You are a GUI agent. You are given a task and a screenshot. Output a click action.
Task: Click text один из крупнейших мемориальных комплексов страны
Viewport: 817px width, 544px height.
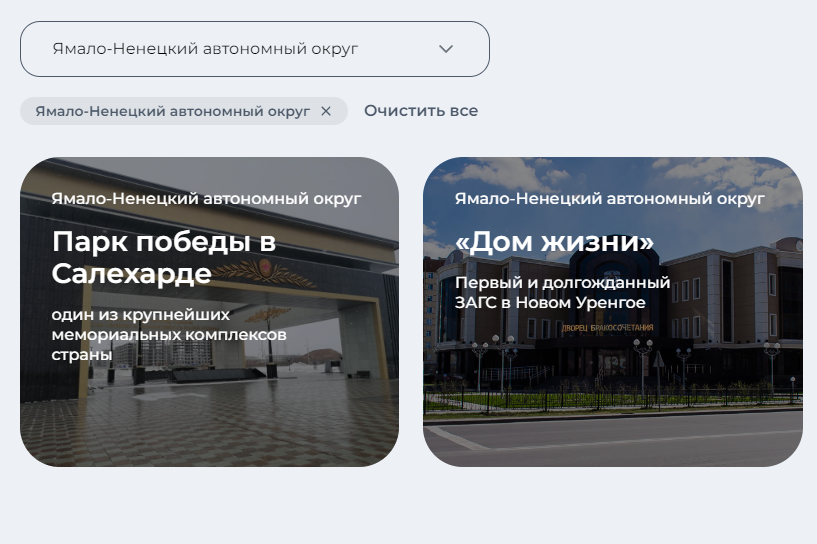pyautogui.click(x=169, y=335)
